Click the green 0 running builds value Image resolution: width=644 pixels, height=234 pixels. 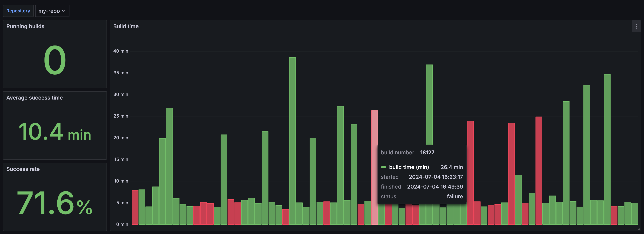tap(55, 60)
